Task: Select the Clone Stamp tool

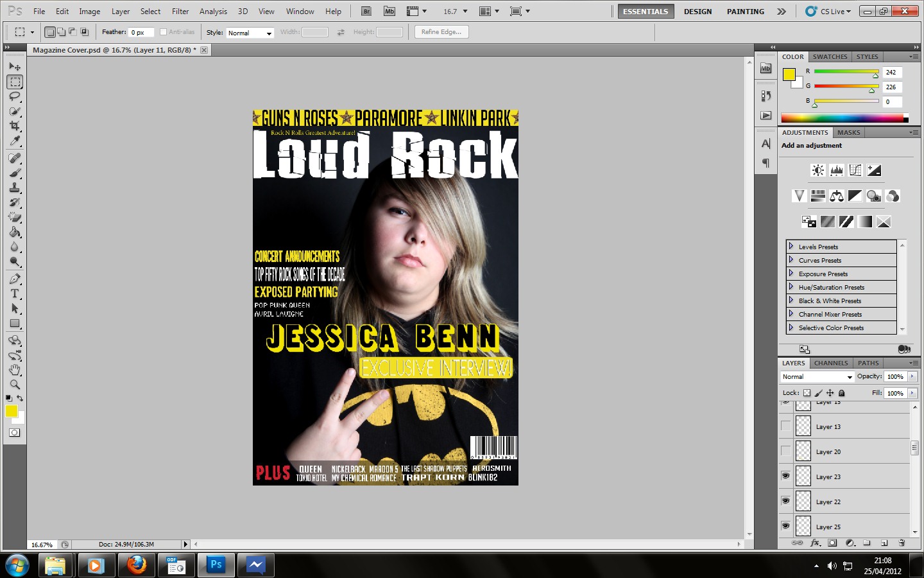Action: 15,188
